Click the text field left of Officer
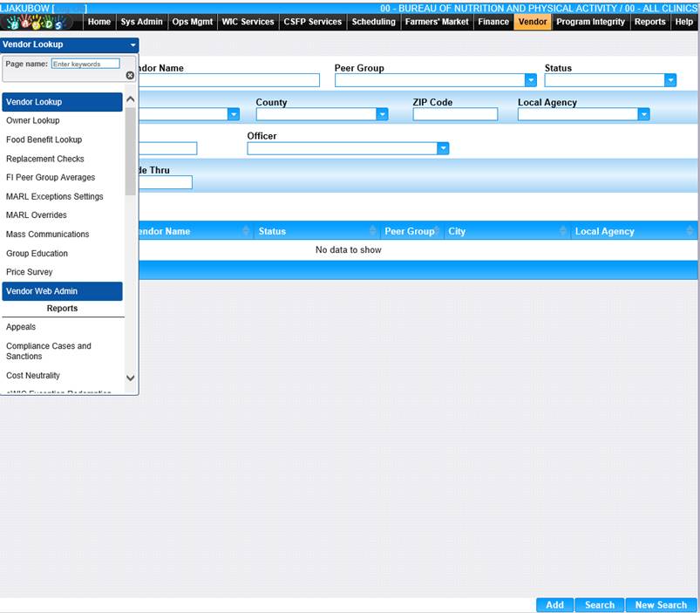 167,149
